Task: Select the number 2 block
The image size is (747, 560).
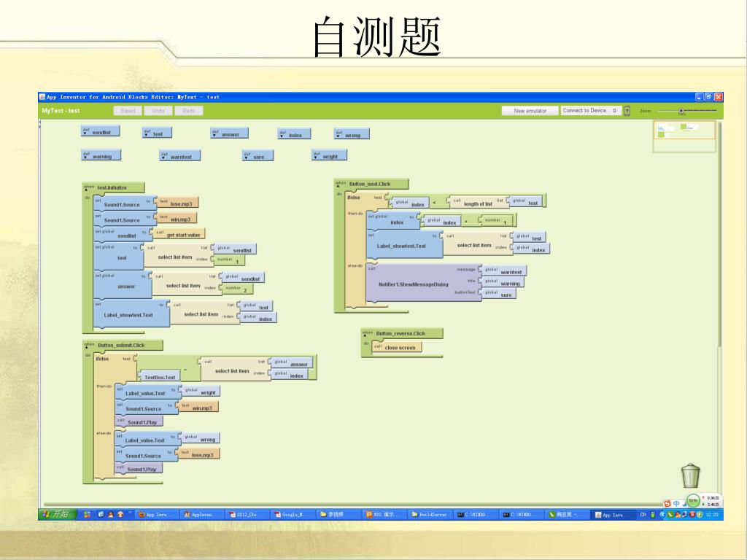Action: tap(237, 289)
